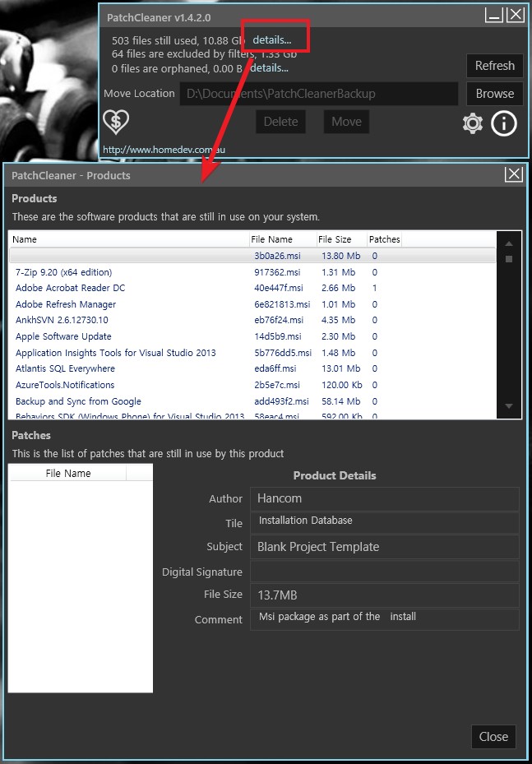Click scroll down arrow of products list
Viewport: 532px width, 764px height.
tap(509, 406)
